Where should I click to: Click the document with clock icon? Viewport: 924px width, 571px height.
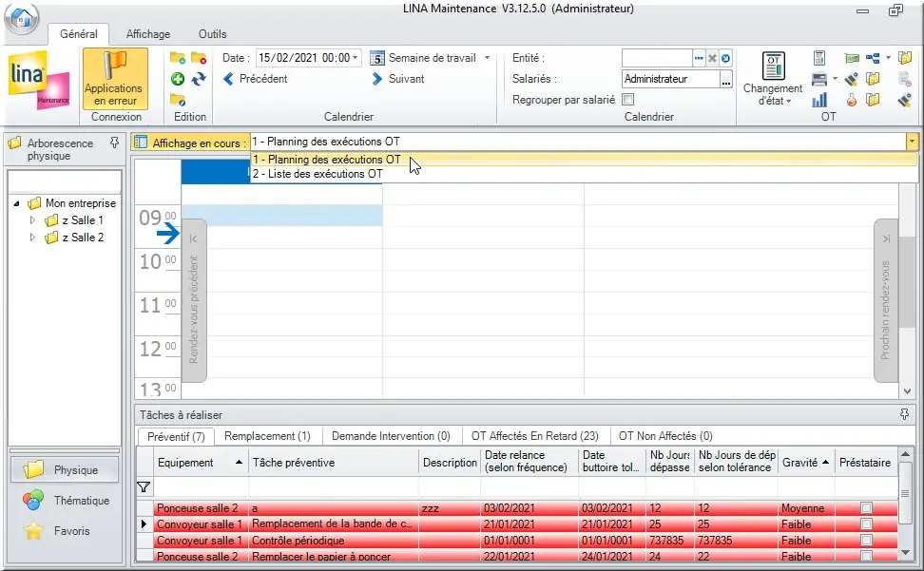tap(905, 79)
